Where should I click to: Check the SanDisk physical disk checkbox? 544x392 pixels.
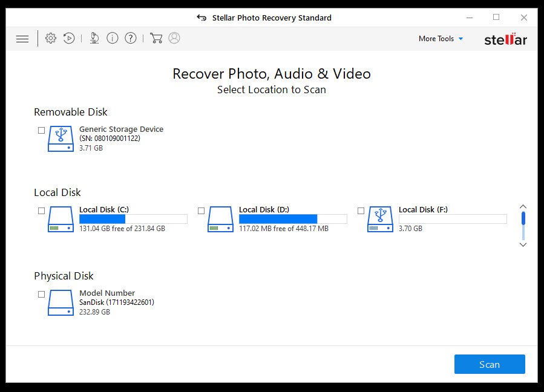tap(41, 294)
